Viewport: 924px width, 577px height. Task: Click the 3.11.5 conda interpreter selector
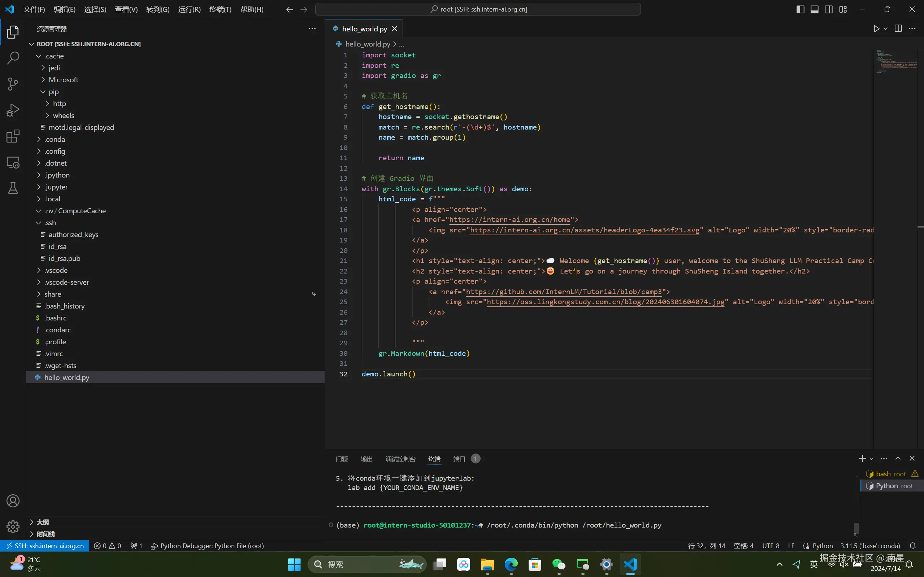[x=870, y=546]
